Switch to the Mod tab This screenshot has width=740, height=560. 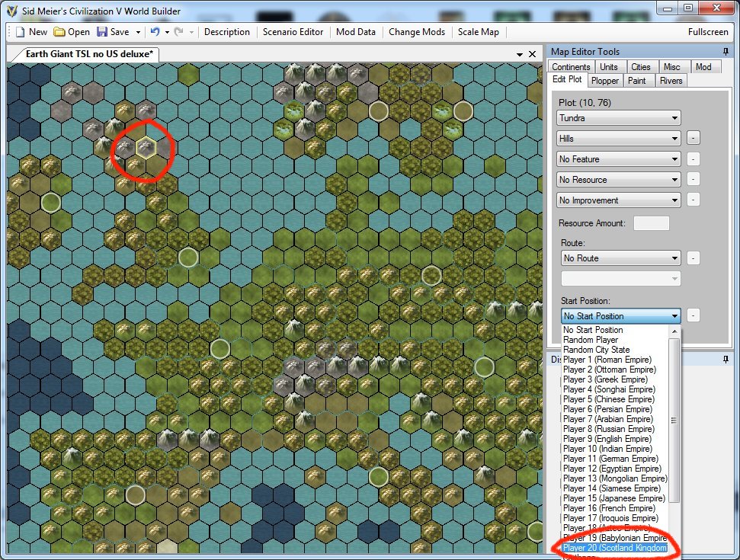click(x=703, y=67)
